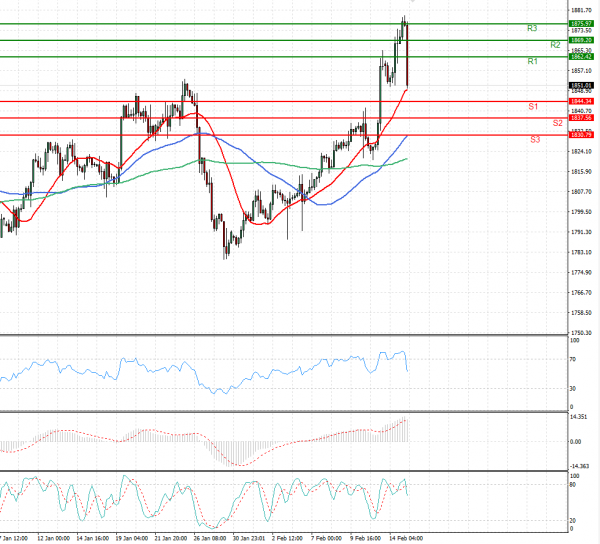Click the MACD scale value 0.00
600x544 pixels.
coord(576,442)
